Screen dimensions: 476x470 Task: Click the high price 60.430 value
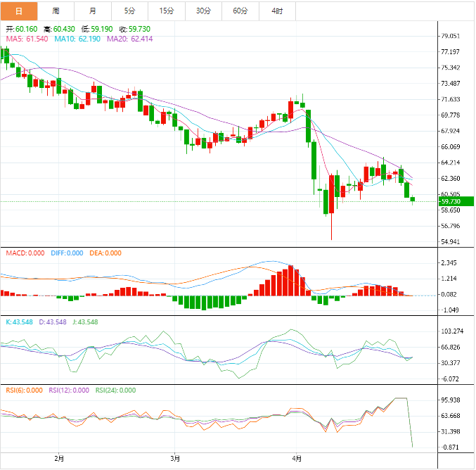(x=64, y=29)
